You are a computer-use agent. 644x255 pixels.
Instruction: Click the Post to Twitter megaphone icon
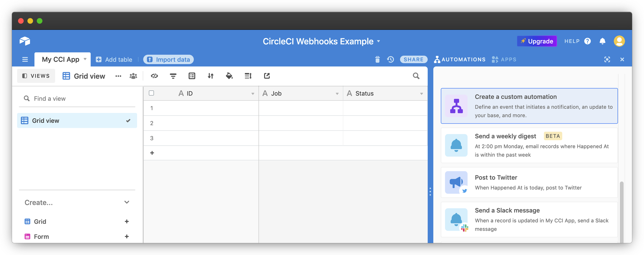456,182
